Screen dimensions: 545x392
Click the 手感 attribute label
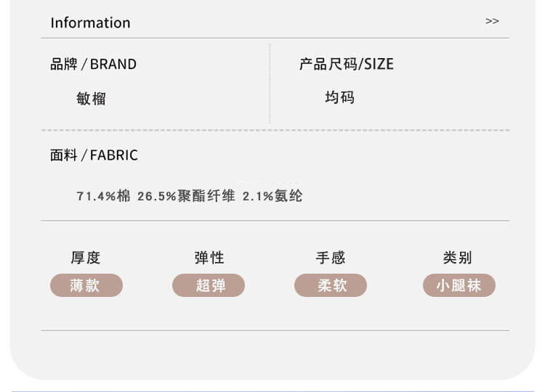[x=331, y=258]
